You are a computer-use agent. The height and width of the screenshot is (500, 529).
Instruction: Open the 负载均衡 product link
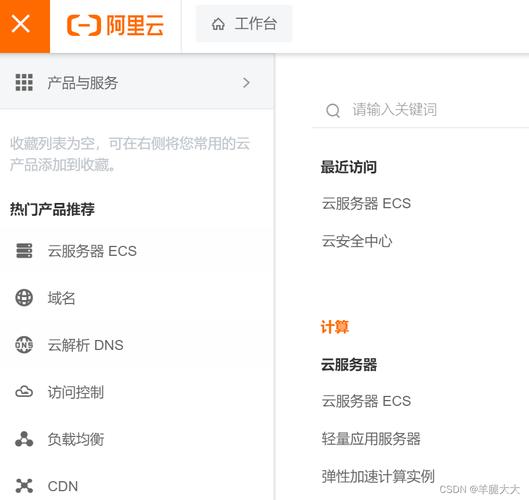(76, 439)
